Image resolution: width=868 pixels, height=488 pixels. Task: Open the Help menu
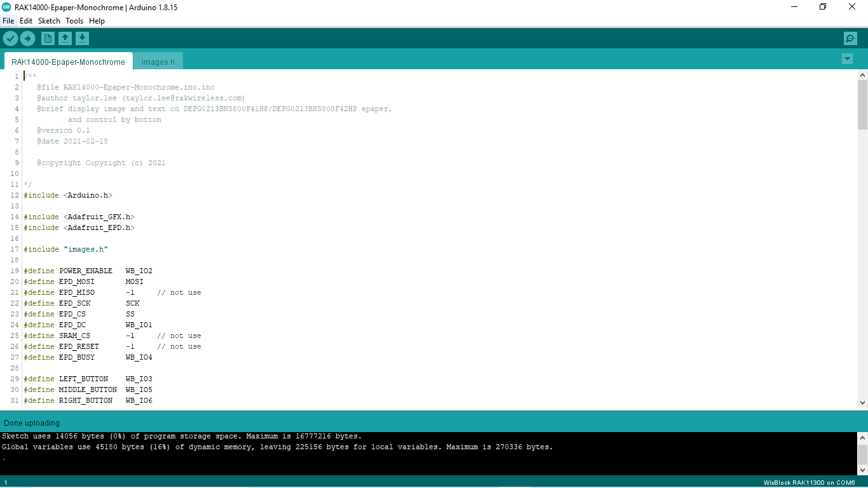[x=97, y=21]
